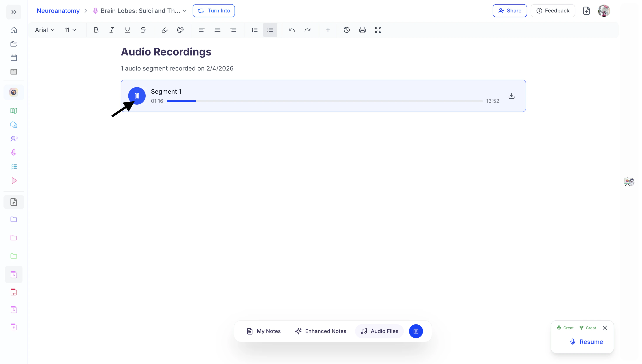This screenshot has height=364, width=642.
Task: Click the strikethrough formatting icon
Action: [x=143, y=30]
